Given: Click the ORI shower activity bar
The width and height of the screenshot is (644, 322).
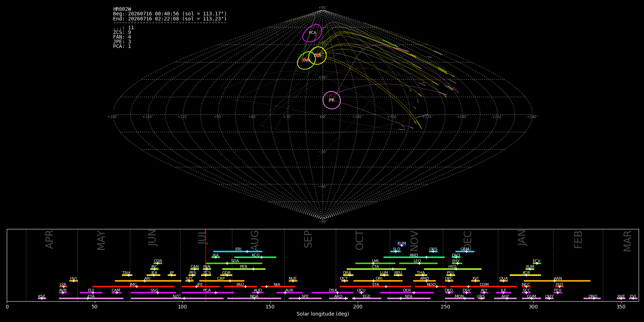Looking at the screenshot, I should (378, 281).
